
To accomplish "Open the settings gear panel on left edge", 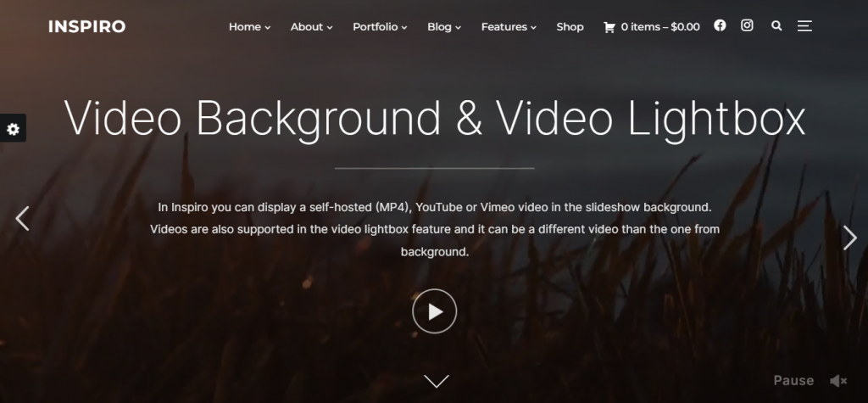I will [x=13, y=129].
